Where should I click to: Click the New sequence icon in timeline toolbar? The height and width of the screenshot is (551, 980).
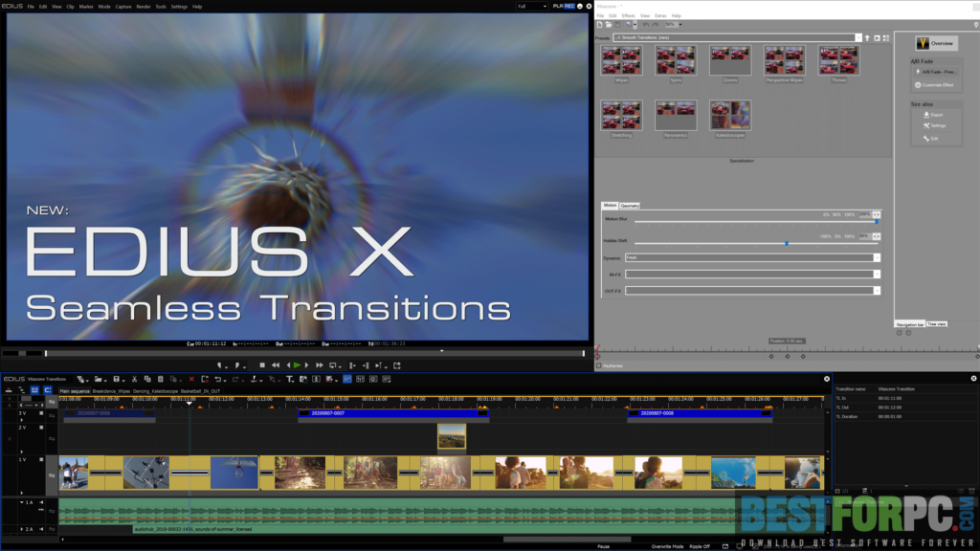point(80,379)
